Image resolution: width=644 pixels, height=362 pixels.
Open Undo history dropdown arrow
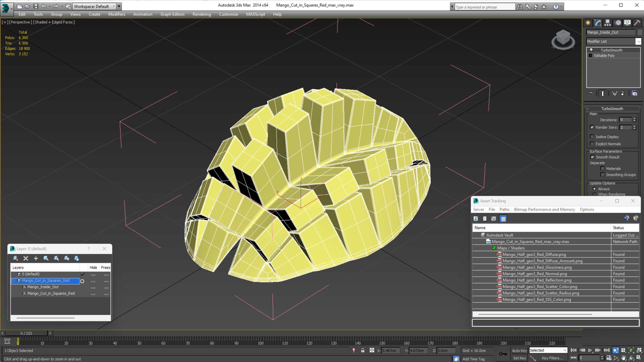pos(50,6)
